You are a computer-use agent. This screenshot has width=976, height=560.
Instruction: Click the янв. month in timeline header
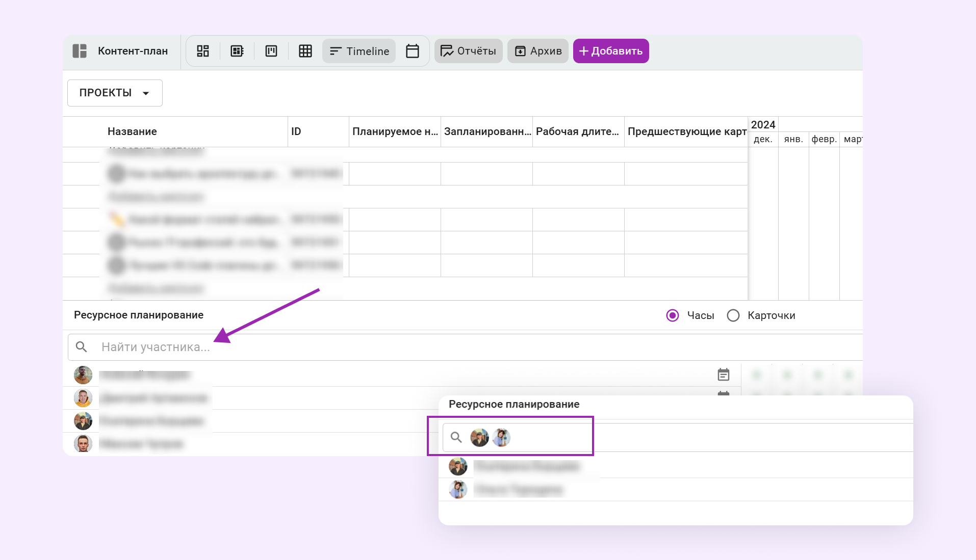(x=793, y=139)
